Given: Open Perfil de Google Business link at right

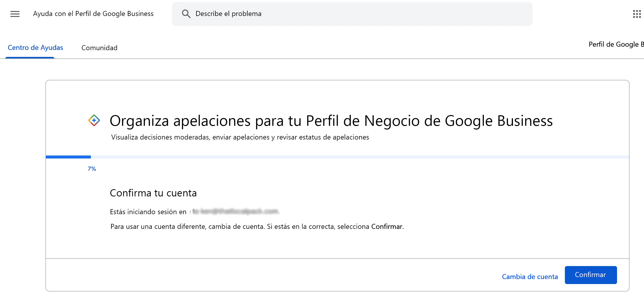Looking at the screenshot, I should tap(616, 44).
